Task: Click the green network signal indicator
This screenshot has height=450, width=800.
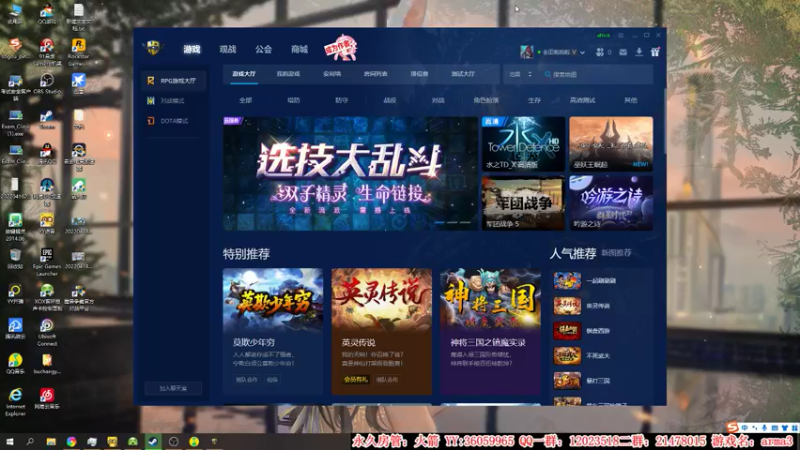Action: (604, 35)
